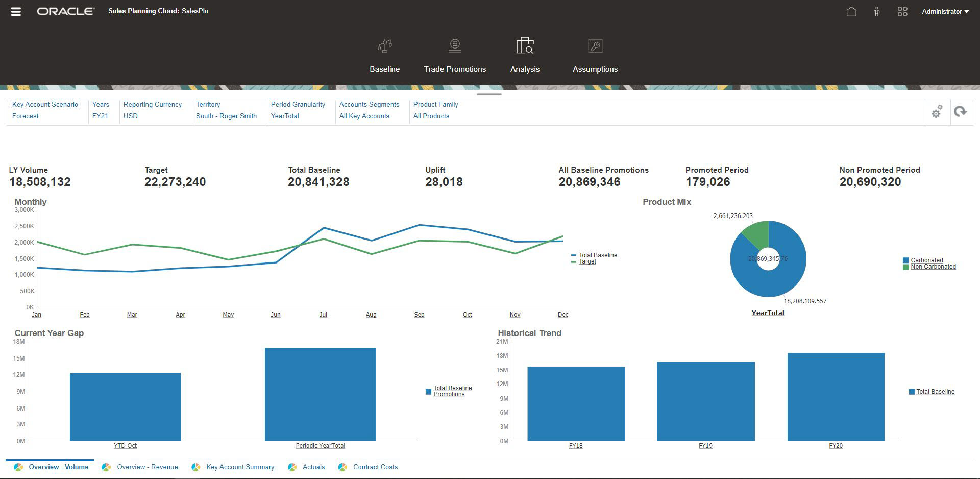Open the Baseline cluster icon

pos(384,46)
